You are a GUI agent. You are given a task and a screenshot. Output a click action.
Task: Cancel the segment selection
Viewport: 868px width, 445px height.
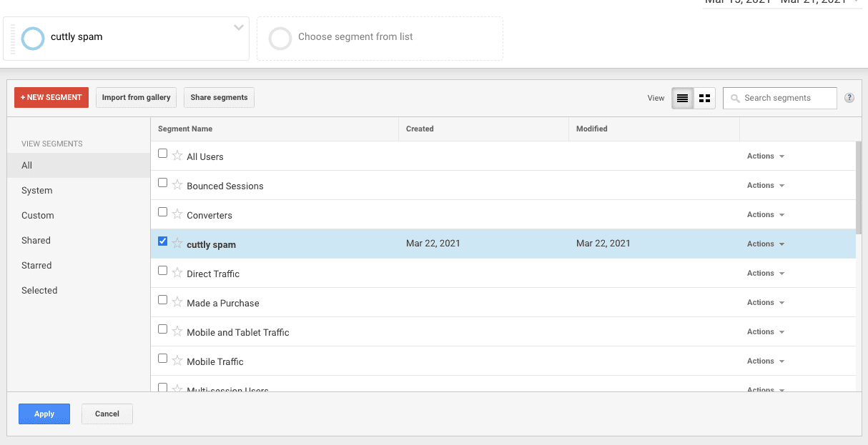pos(107,414)
